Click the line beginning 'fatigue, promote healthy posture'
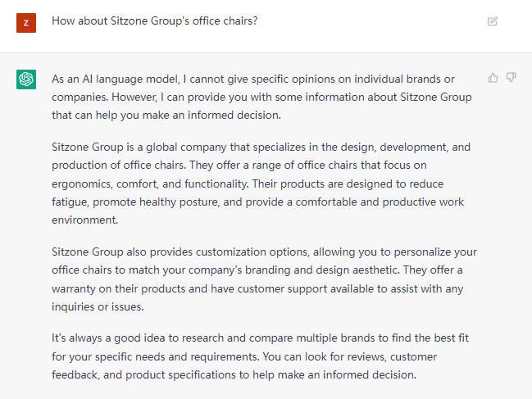This screenshot has width=532, height=399. [x=257, y=202]
